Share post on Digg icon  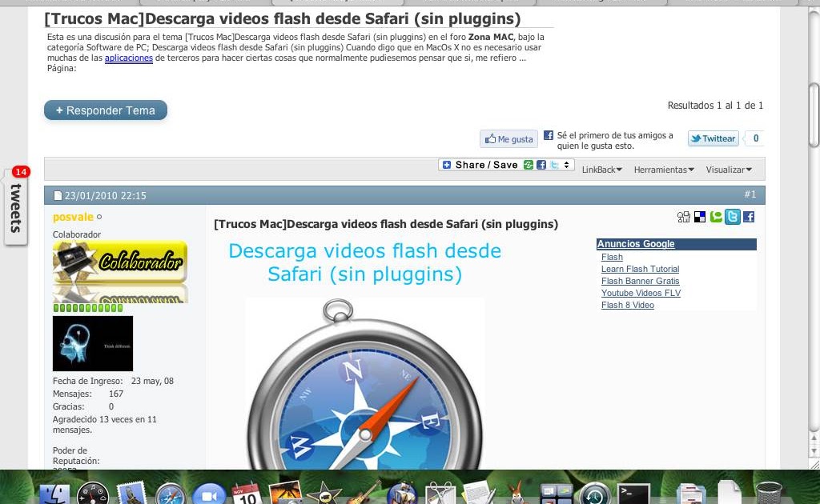coord(684,218)
